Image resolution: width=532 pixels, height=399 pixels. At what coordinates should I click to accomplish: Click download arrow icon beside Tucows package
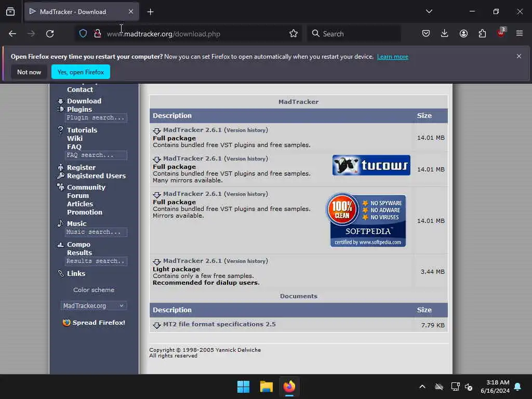coord(157,159)
